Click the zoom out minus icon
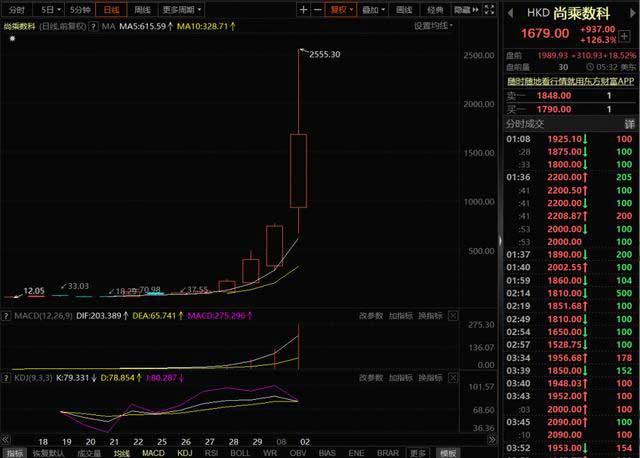 [x=318, y=10]
